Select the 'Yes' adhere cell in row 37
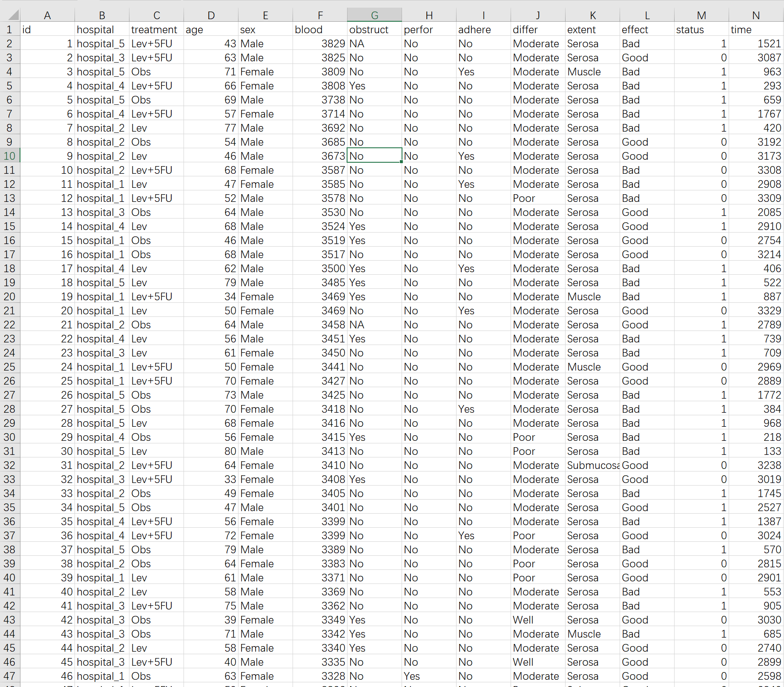 [x=483, y=535]
